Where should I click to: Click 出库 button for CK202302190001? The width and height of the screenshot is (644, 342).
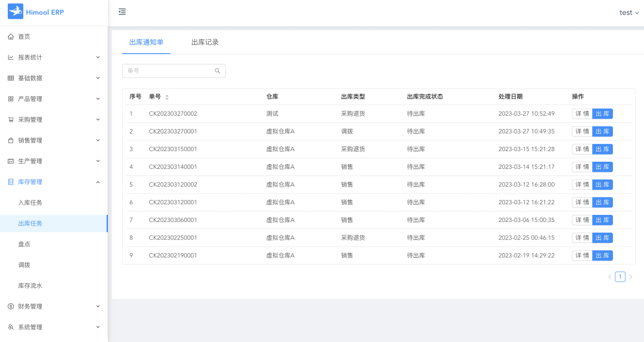[602, 255]
